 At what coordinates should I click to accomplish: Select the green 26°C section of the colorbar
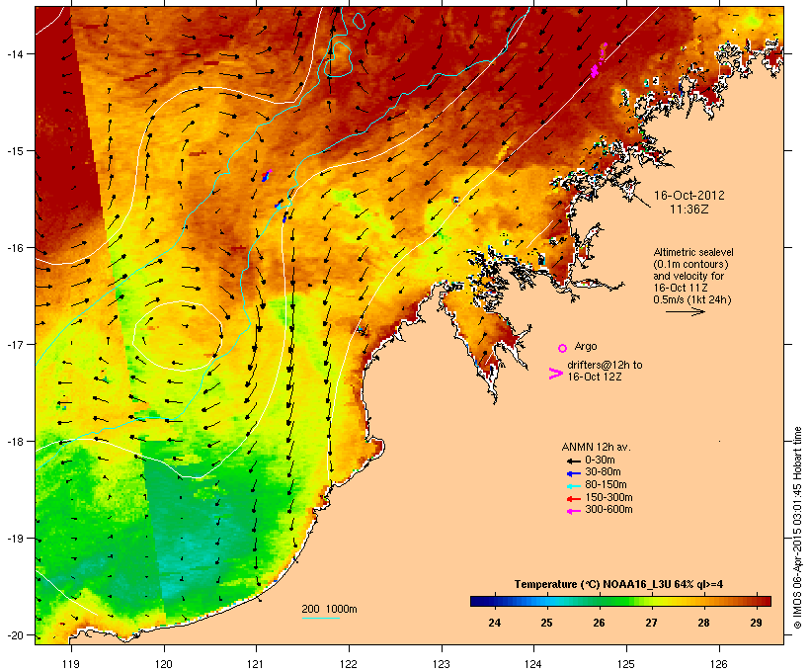coord(599,601)
